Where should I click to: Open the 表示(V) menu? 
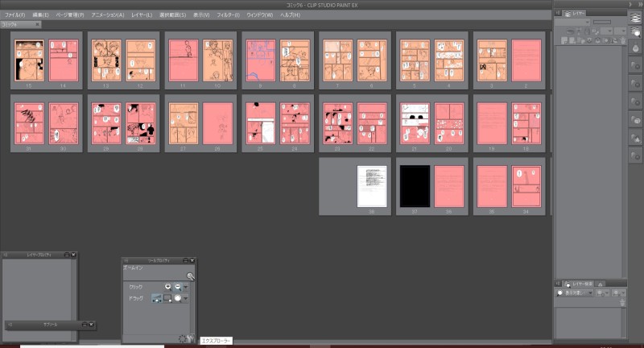[x=201, y=14]
